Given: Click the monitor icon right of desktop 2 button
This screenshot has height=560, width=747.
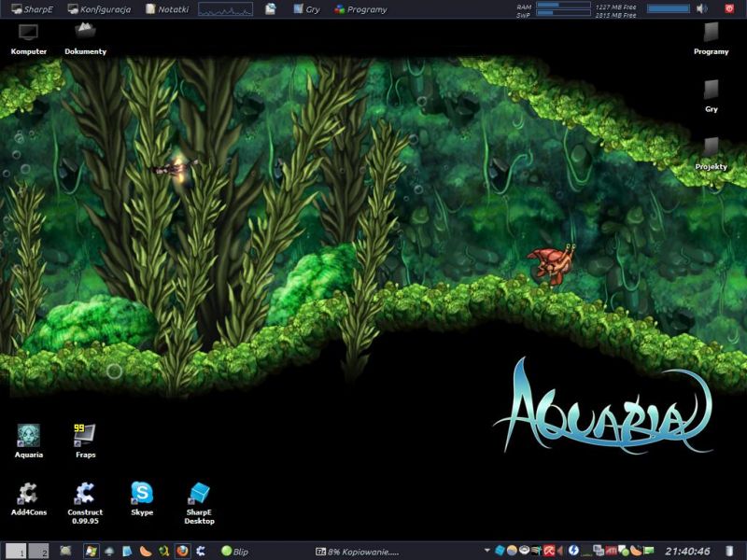Looking at the screenshot, I should click(x=65, y=551).
